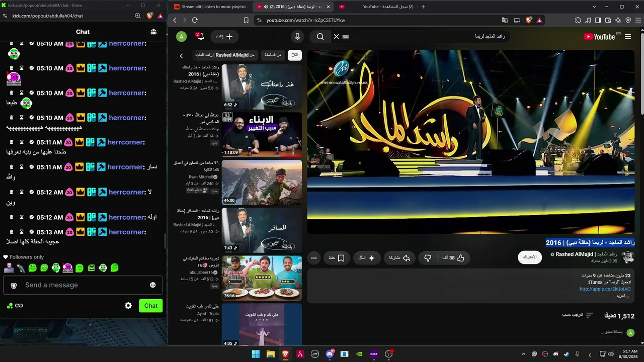Open Kick chat settings gear
Viewport: 644px width, 362px height.
(x=128, y=306)
